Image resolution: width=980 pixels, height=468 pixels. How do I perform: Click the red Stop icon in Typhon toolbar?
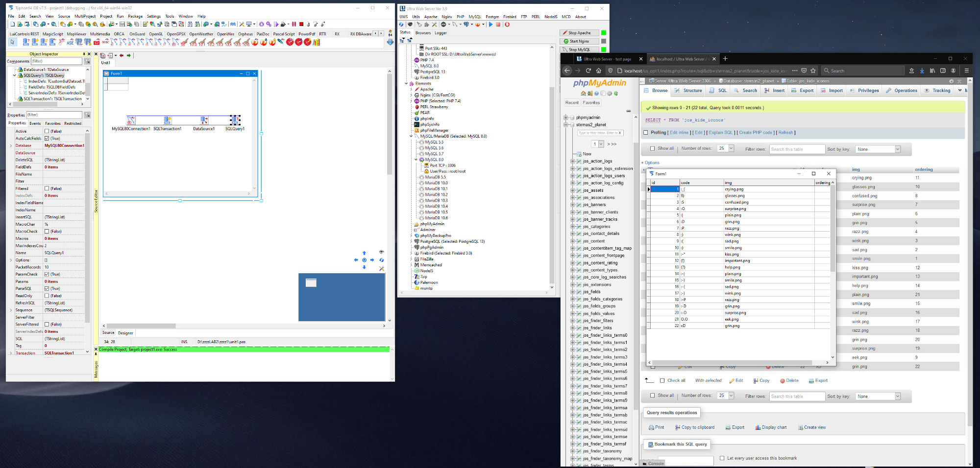[301, 24]
